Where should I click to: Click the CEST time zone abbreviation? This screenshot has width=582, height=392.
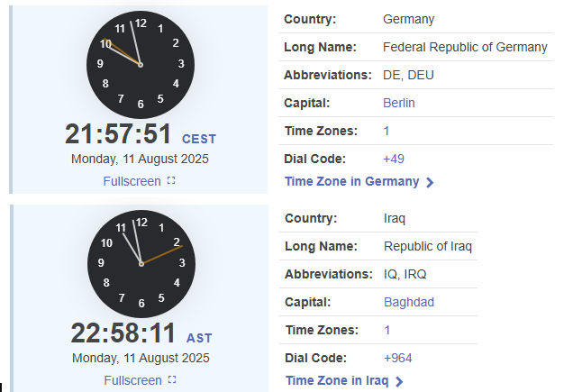pos(199,139)
